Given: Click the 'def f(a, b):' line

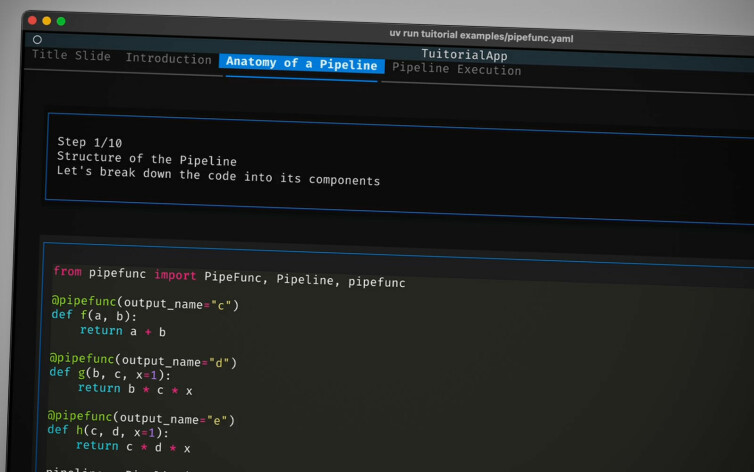Looking at the screenshot, I should point(94,316).
